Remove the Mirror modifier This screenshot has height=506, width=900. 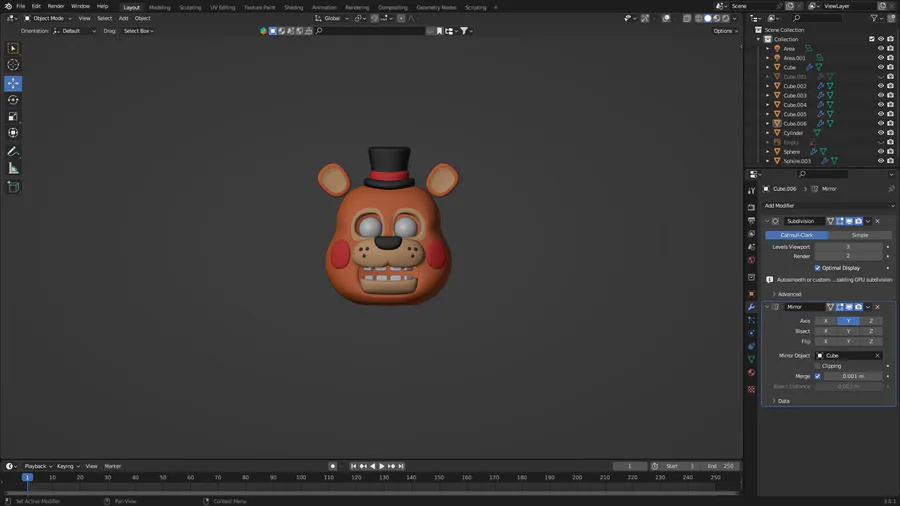click(877, 307)
